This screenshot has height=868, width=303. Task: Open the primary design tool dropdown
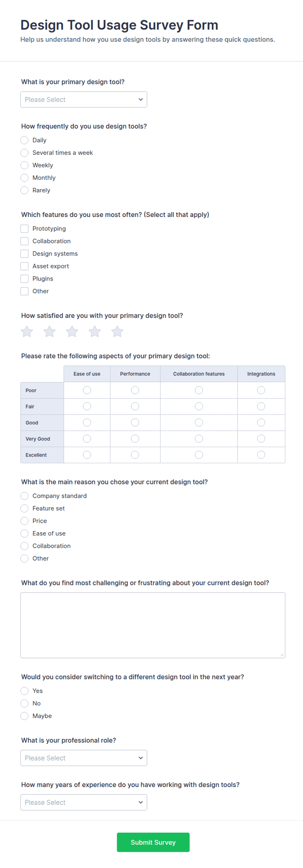[x=84, y=100]
